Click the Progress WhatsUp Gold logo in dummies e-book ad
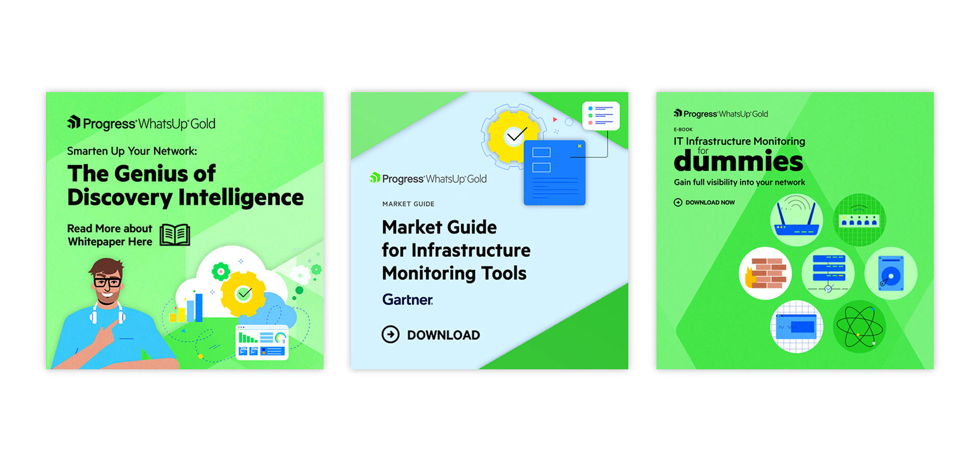The image size is (980, 461). [x=721, y=114]
